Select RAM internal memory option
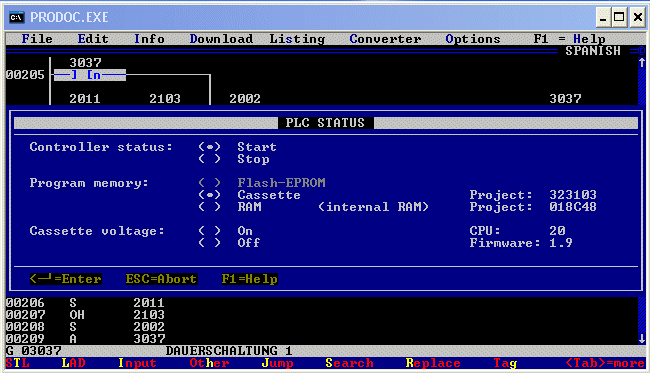Viewport: 650px width, 373px height. point(210,207)
